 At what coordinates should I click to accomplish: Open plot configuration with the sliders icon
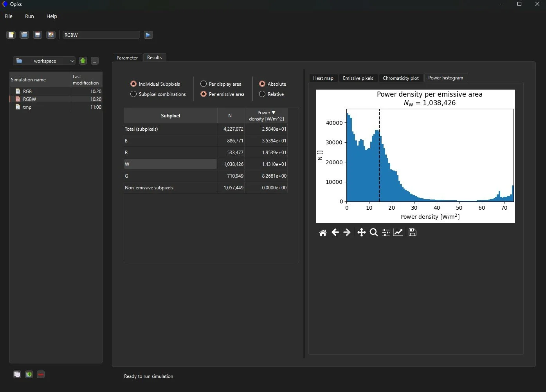[386, 232]
